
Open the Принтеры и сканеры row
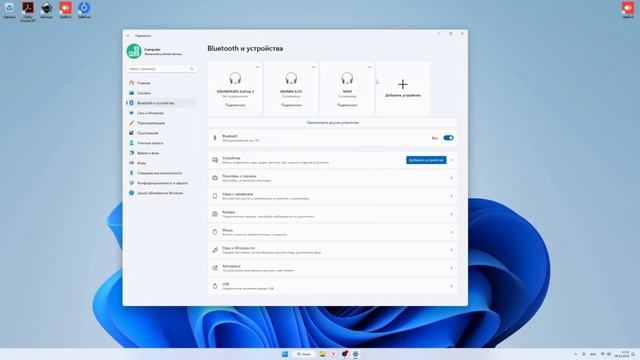point(333,178)
